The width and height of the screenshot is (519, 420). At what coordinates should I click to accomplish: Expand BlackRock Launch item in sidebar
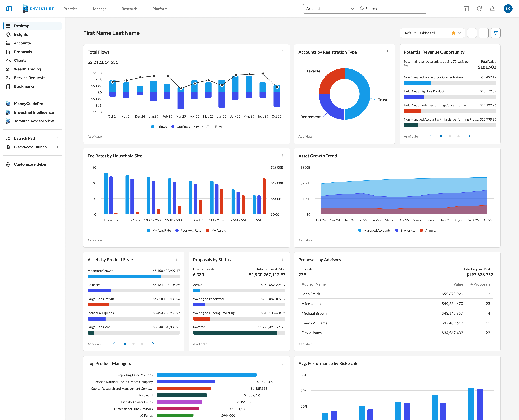tap(32, 147)
